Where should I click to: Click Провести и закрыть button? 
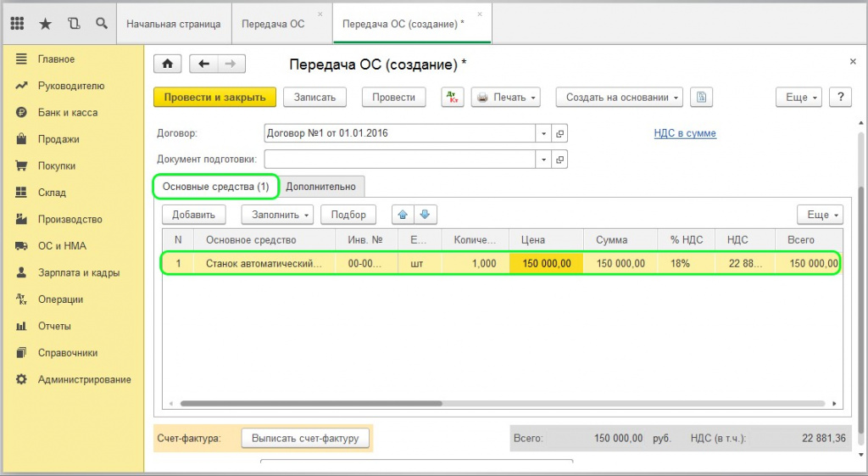(x=214, y=97)
